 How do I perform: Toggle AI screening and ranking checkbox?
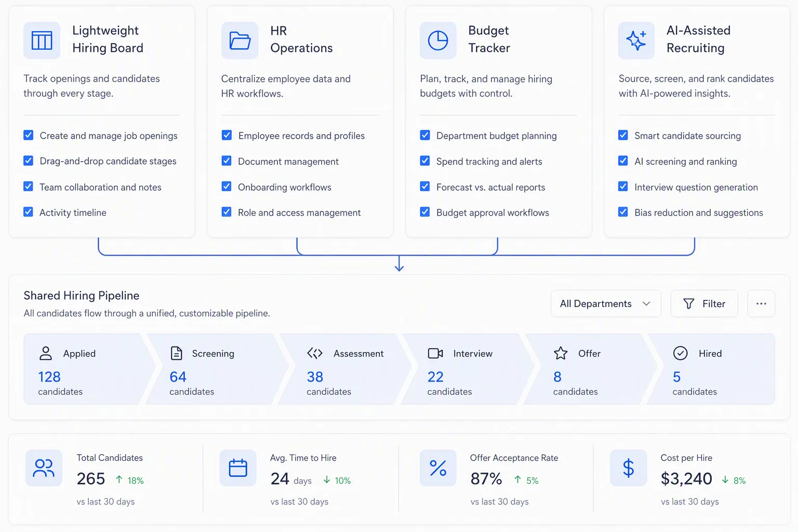point(623,161)
